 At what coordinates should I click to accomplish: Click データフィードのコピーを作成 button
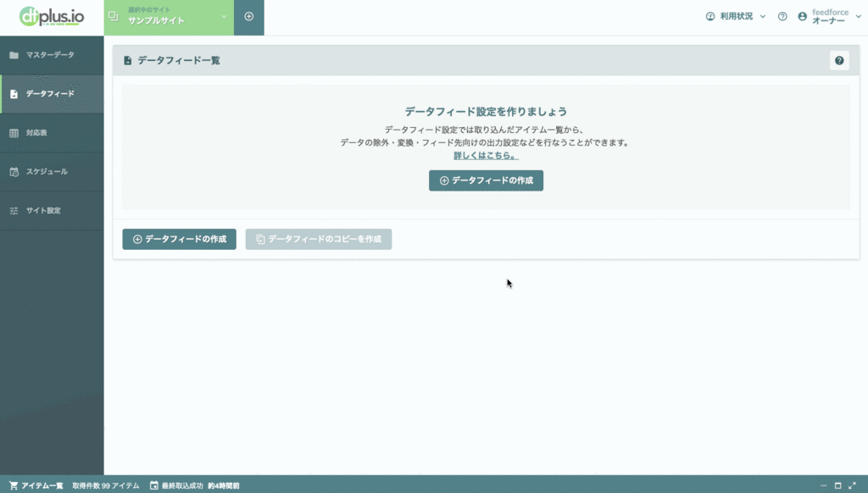click(x=319, y=239)
